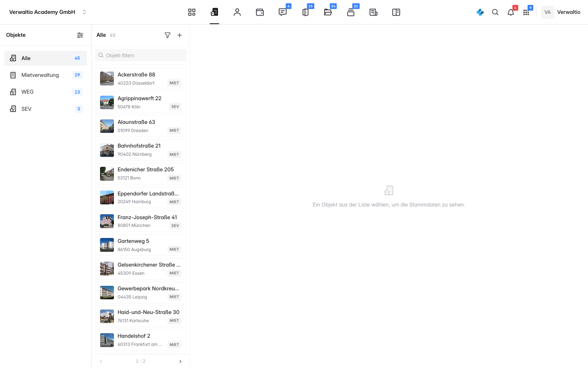588x368 pixels.
Task: Click the notification bell icon
Action: [511, 12]
